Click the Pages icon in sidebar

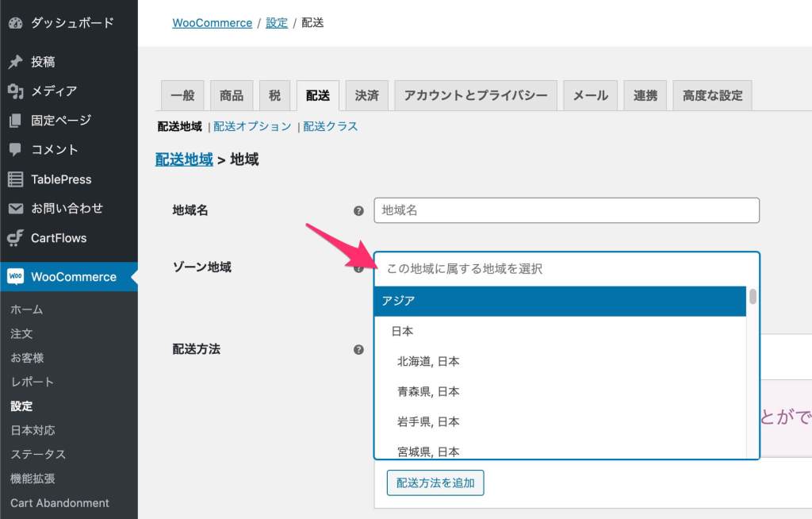15,121
